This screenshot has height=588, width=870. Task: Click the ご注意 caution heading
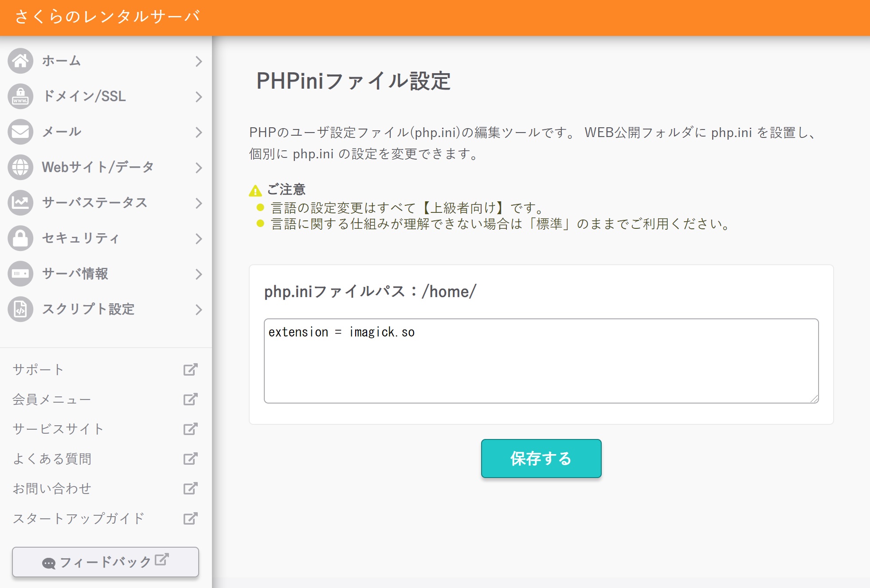(x=286, y=189)
